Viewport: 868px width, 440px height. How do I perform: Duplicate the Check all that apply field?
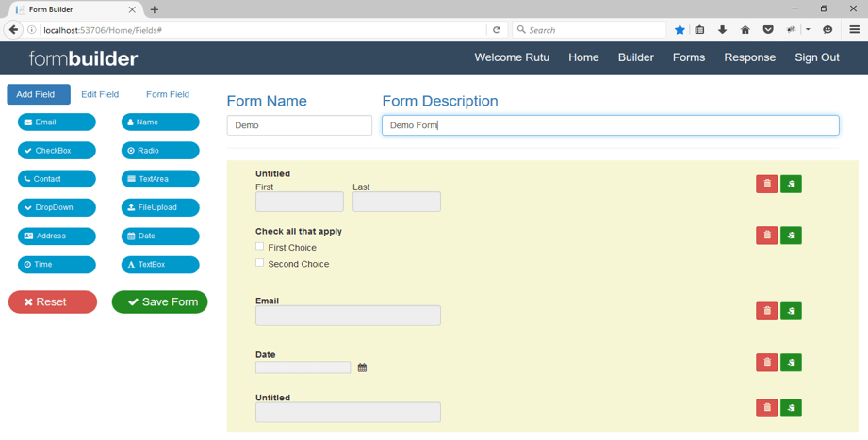(x=791, y=236)
